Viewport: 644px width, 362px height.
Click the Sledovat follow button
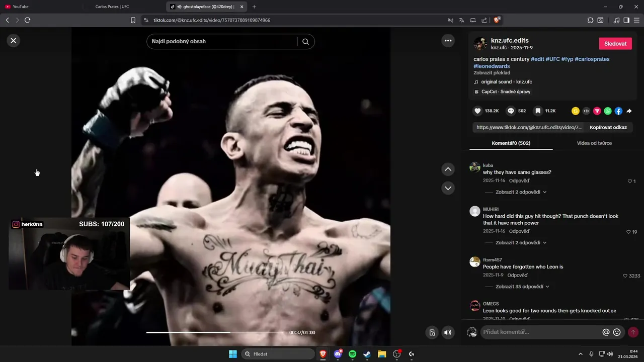tap(615, 44)
